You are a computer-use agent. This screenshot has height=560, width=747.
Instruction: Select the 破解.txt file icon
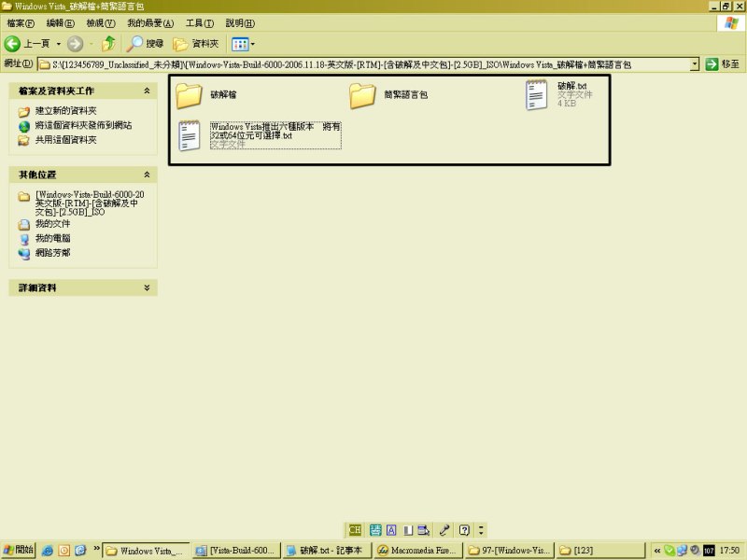coord(536,95)
